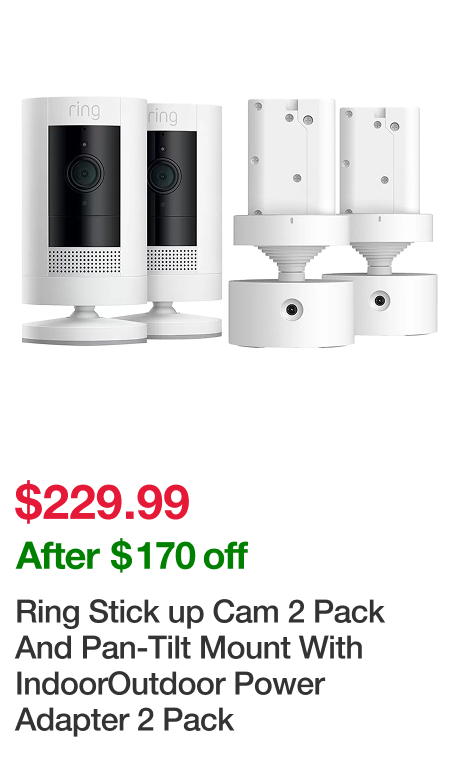453x782 pixels.
Task: Click the 'ring' logo on the rear camera
Action: (x=163, y=116)
